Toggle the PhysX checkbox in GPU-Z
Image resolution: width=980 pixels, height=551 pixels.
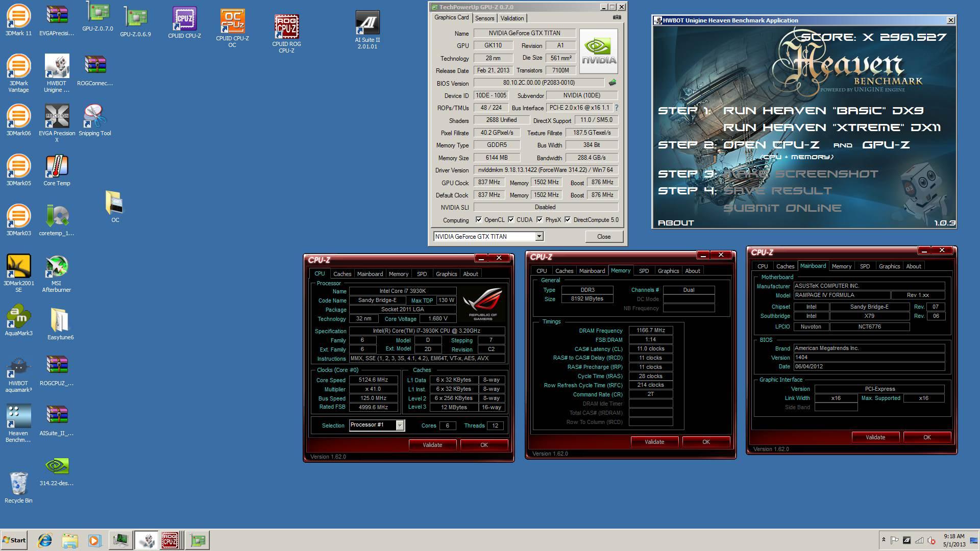[x=540, y=219]
